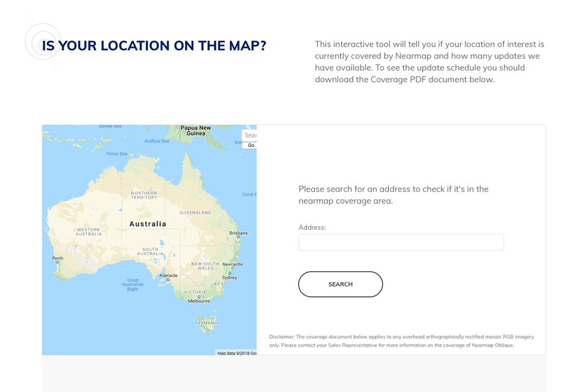
Task: Click the Northern Territory label
Action: pos(144,195)
